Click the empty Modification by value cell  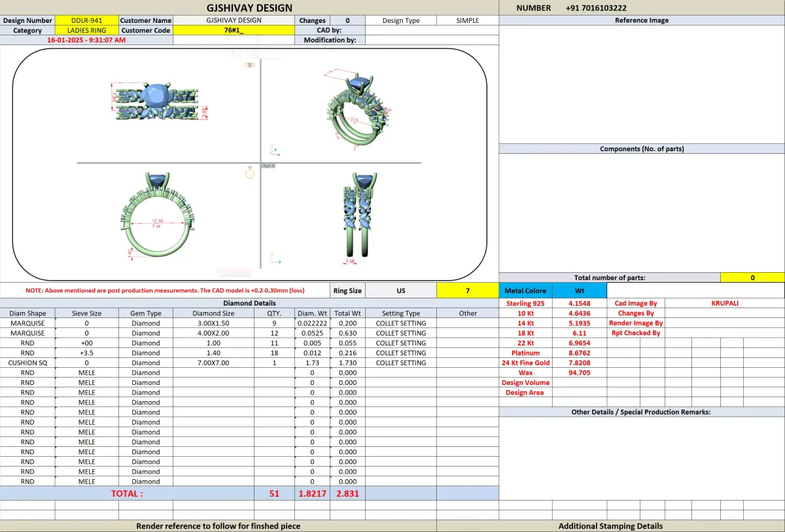tap(432, 41)
